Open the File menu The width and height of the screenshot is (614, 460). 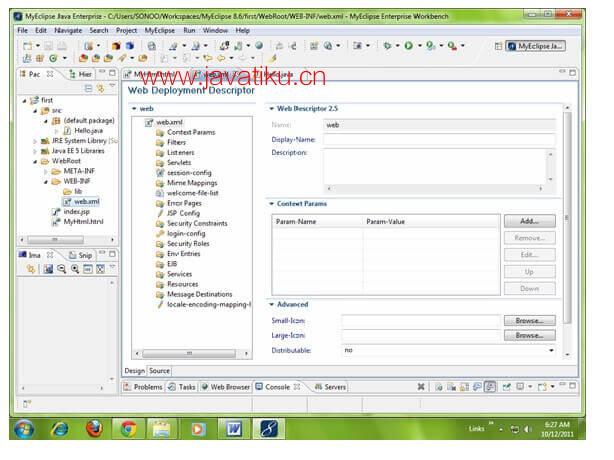[x=22, y=31]
